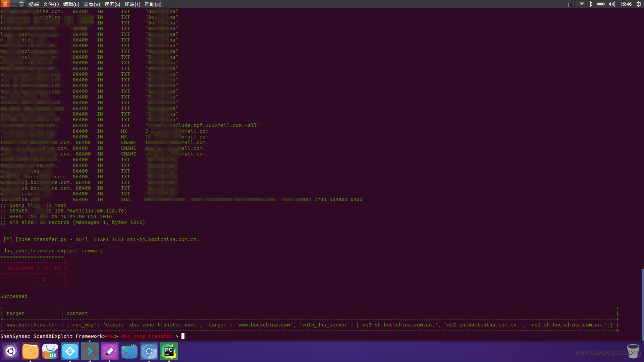Click the ';; SERVER' address line

(x=64, y=210)
